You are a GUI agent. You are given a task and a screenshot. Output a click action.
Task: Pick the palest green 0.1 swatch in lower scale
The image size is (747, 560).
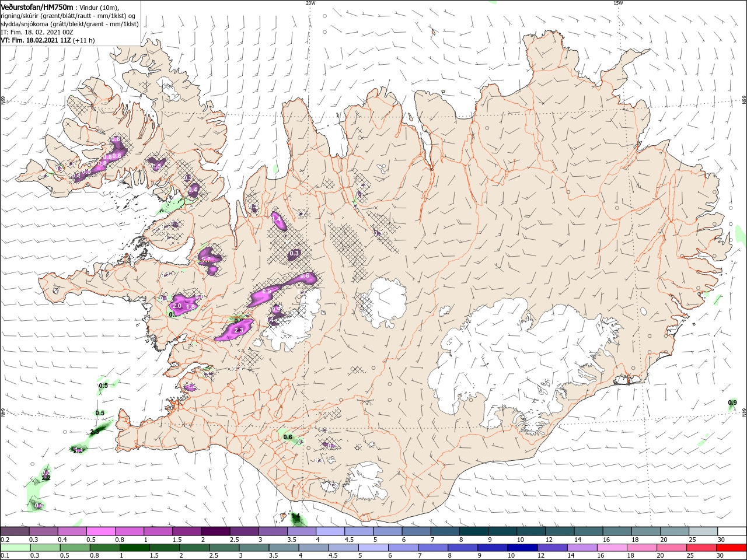(15, 548)
